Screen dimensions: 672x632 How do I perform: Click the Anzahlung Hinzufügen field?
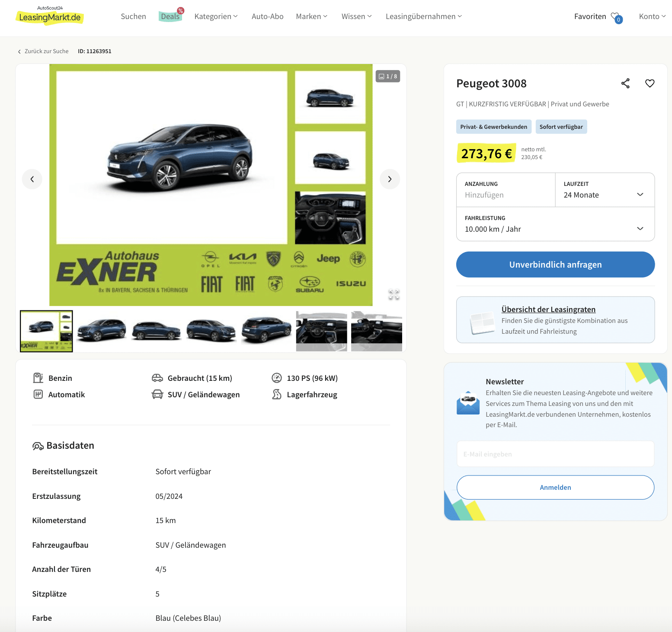506,190
